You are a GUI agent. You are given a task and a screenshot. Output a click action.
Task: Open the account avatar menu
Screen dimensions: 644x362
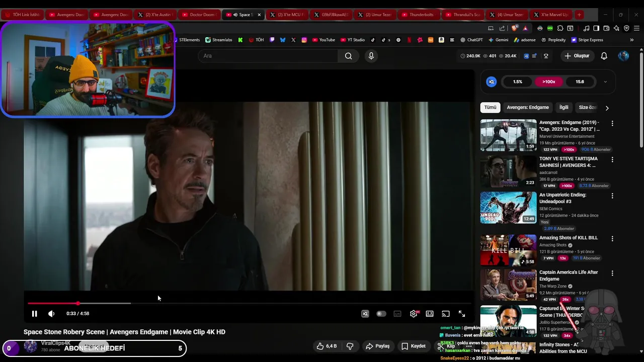pos(623,56)
